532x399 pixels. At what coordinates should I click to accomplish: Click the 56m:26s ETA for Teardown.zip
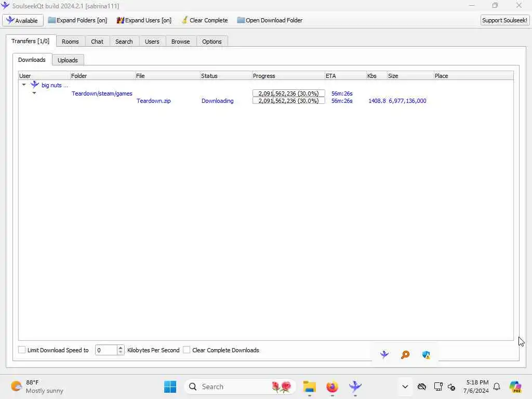[342, 101]
